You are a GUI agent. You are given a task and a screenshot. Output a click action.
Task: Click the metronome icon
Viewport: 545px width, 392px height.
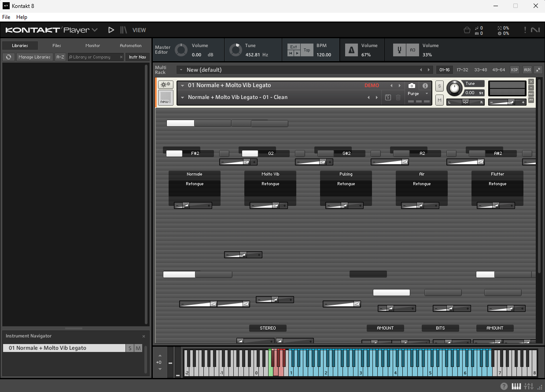pos(351,50)
